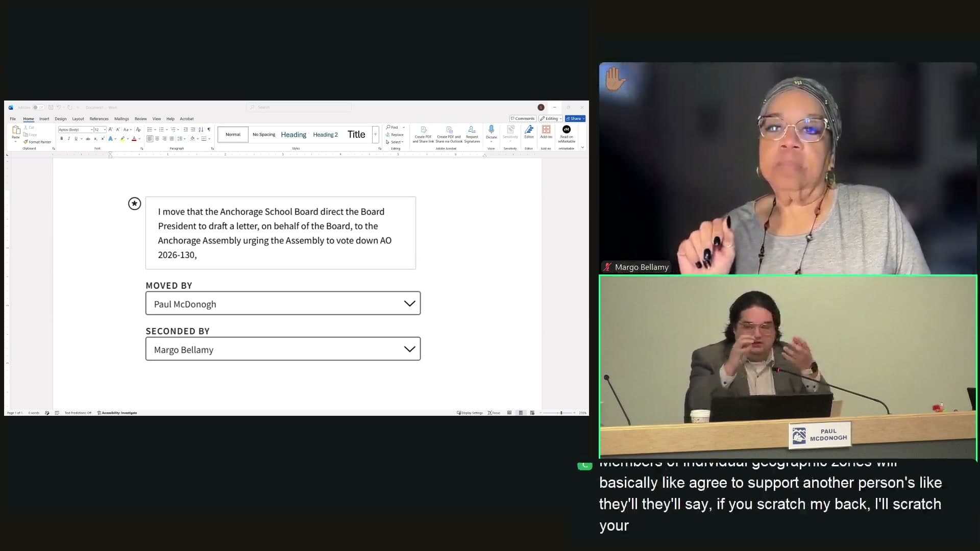The width and height of the screenshot is (980, 551).
Task: Open the References ribbon tab
Action: pyautogui.click(x=99, y=119)
